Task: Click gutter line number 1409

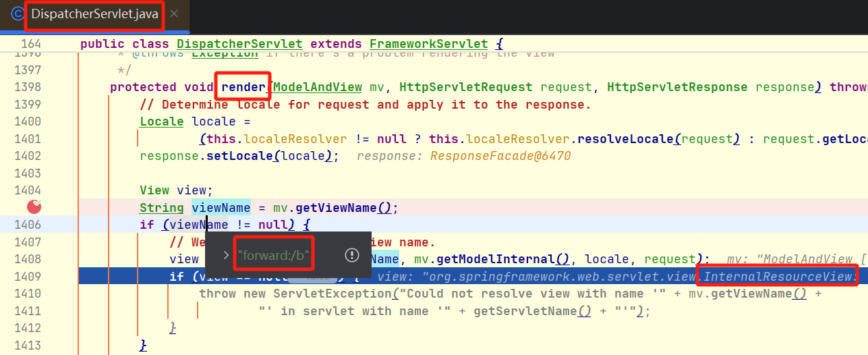Action: [x=27, y=277]
